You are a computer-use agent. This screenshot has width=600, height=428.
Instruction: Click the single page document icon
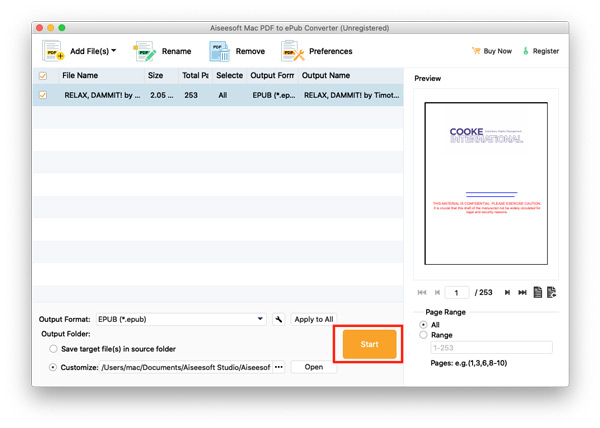[538, 293]
